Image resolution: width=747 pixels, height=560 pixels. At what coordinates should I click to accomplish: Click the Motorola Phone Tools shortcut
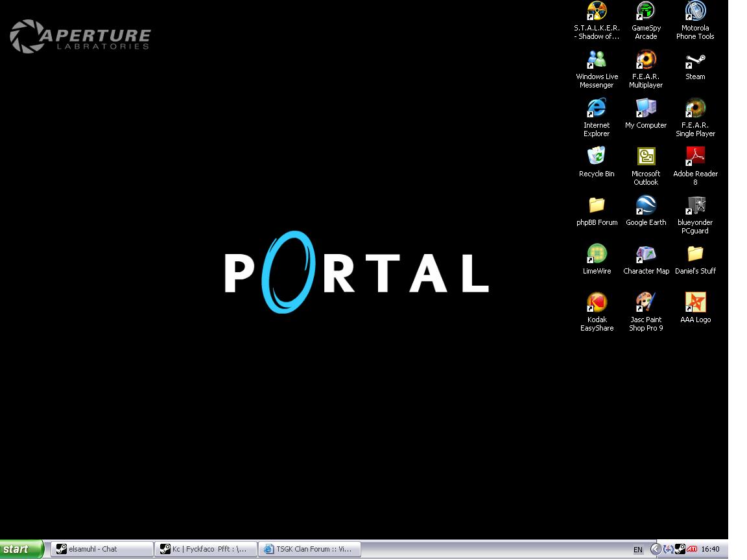pos(695,12)
